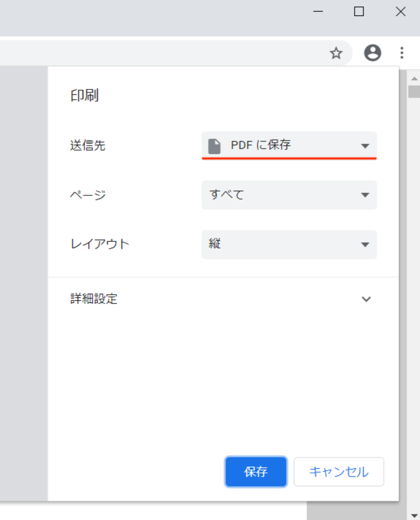
Task: Click the 印刷 dialog heading
Action: pos(84,96)
